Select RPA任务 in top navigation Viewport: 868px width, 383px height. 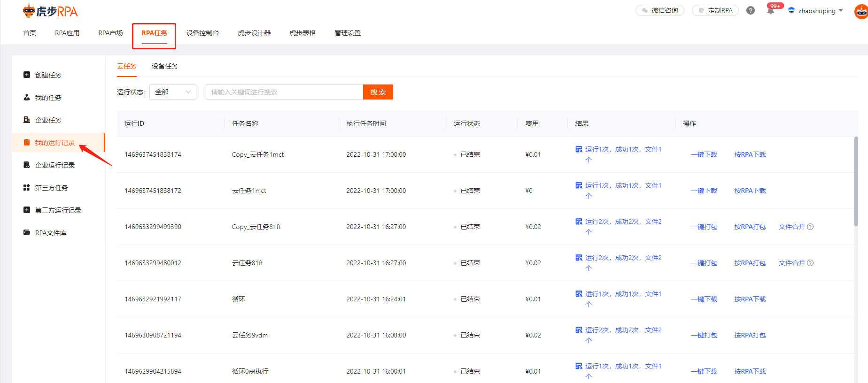(154, 33)
